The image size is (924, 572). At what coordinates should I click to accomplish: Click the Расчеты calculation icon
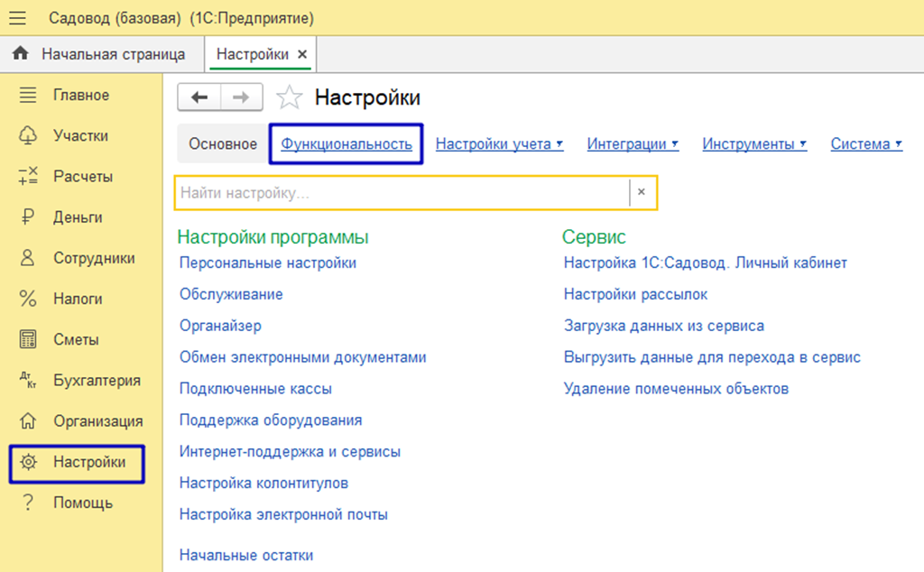[x=28, y=176]
